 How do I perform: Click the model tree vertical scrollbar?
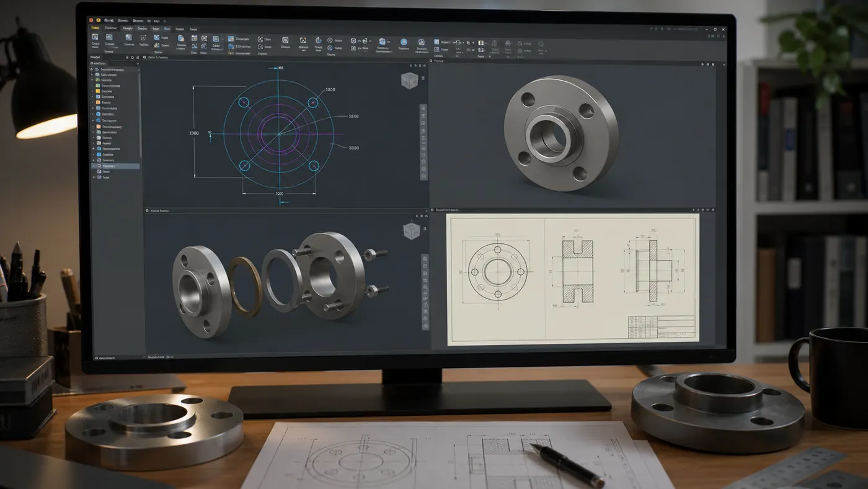[x=139, y=114]
